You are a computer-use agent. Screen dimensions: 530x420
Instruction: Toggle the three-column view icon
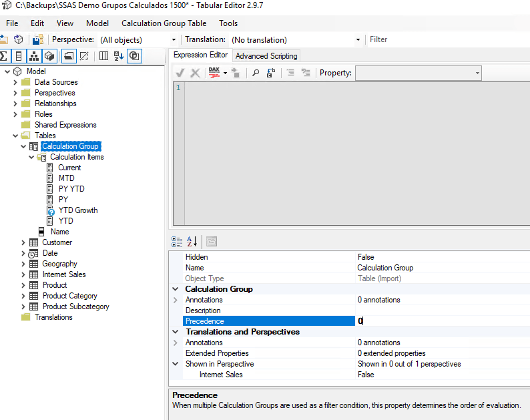[103, 56]
